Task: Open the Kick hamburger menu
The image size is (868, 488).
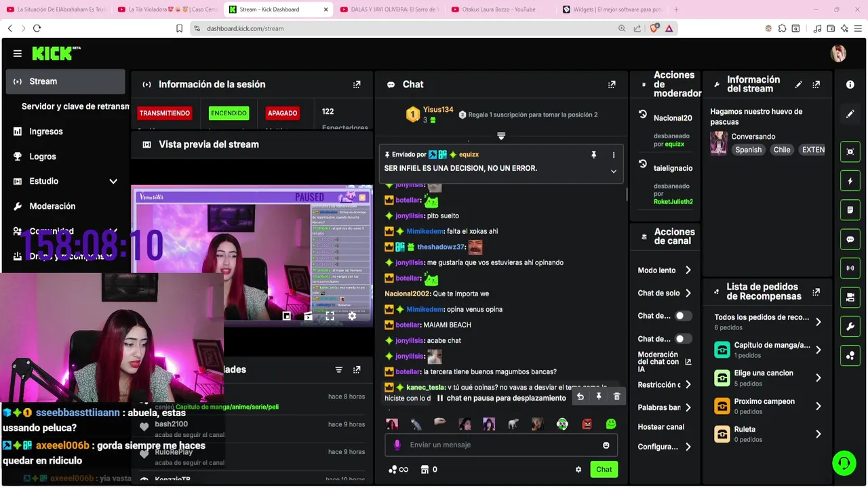Action: tap(18, 54)
